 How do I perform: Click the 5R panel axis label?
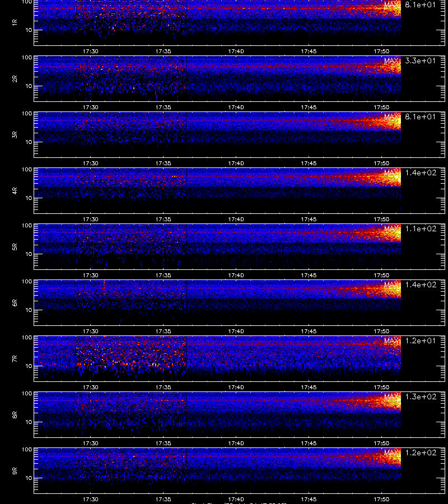click(x=15, y=247)
